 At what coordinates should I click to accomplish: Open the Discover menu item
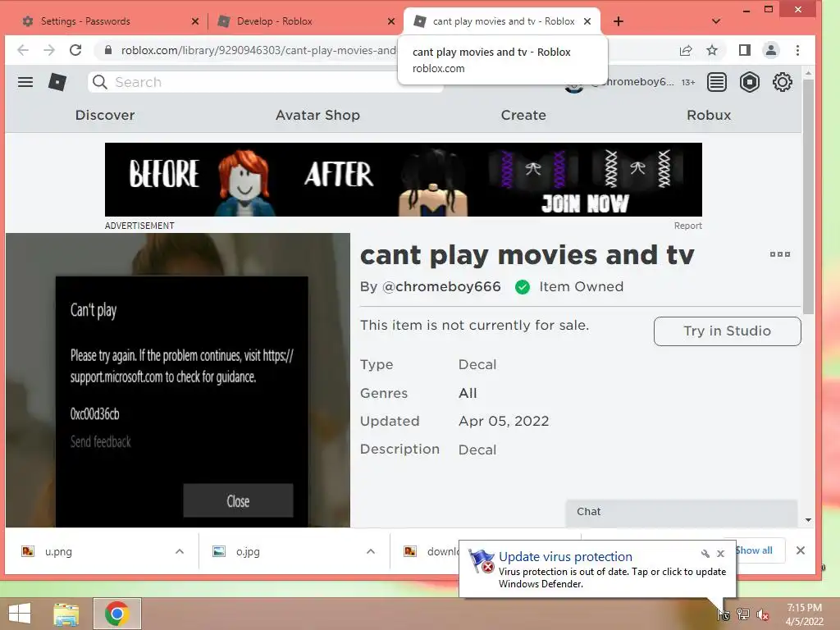point(105,115)
